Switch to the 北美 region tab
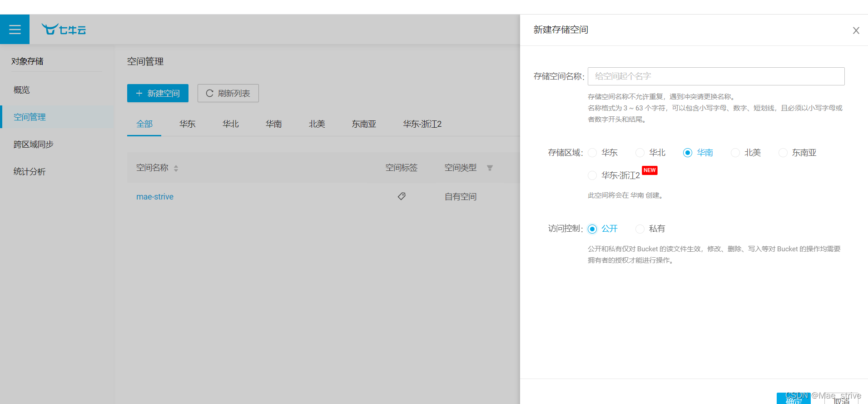868x404 pixels. [317, 124]
